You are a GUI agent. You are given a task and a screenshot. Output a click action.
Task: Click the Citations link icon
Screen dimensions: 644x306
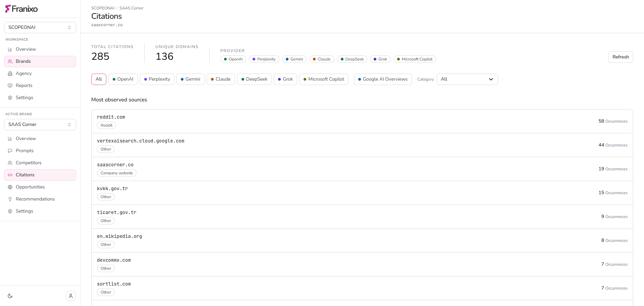tap(10, 175)
